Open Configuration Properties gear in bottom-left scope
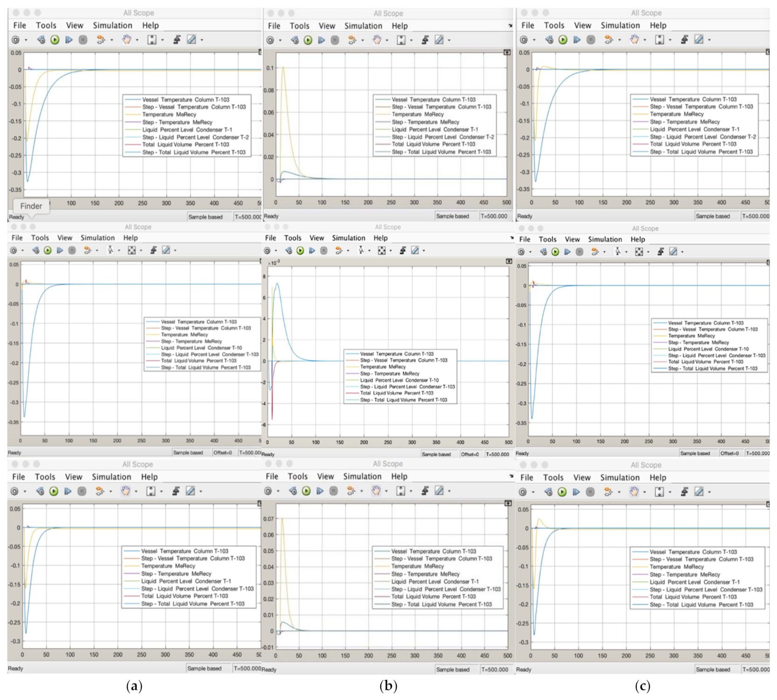 pos(14,491)
